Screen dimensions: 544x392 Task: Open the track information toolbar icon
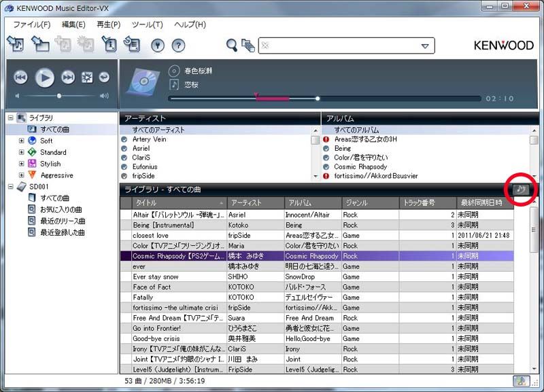[x=109, y=44]
